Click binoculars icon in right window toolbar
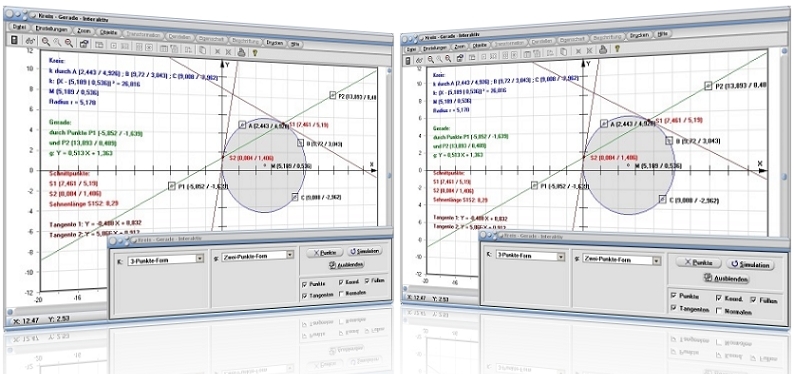 pos(419,60)
